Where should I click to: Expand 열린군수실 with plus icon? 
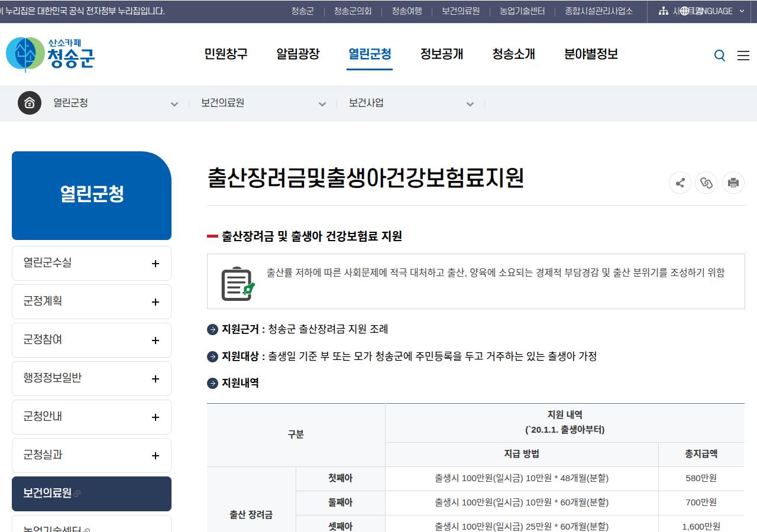coord(156,264)
